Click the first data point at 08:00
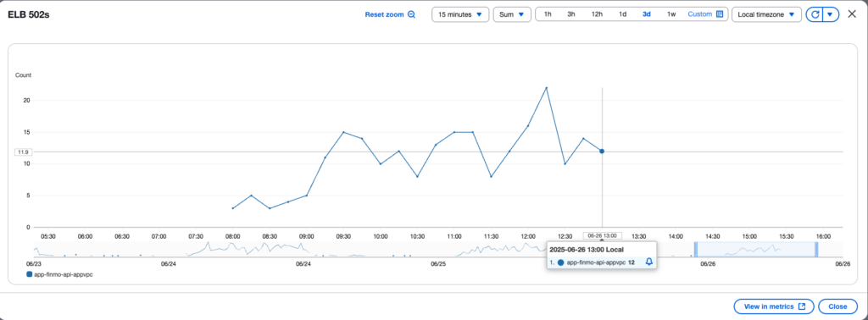The width and height of the screenshot is (868, 320). coord(232,208)
